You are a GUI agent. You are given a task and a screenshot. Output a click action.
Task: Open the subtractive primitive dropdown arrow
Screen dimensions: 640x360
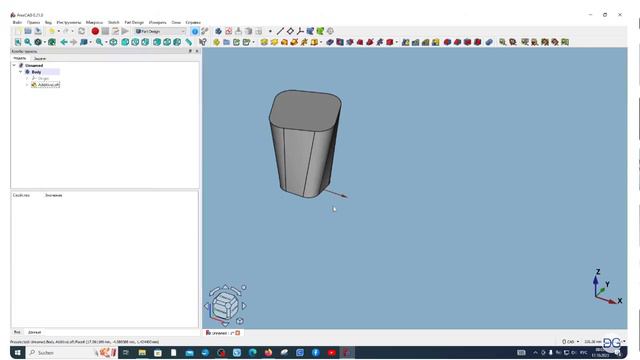tap(397, 42)
